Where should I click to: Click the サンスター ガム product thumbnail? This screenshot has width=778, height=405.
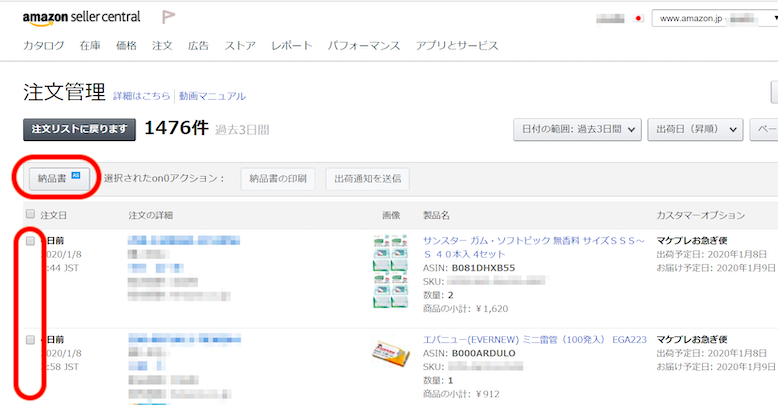click(390, 271)
